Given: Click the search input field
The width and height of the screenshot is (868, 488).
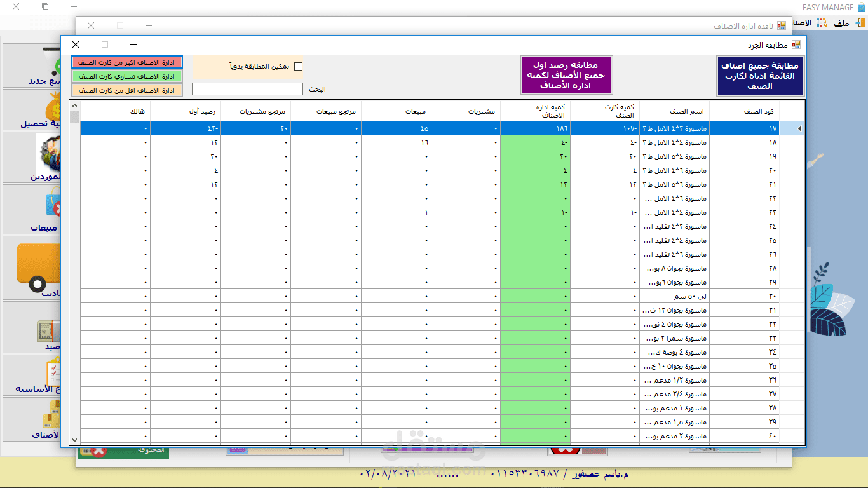Looking at the screenshot, I should click(247, 89).
